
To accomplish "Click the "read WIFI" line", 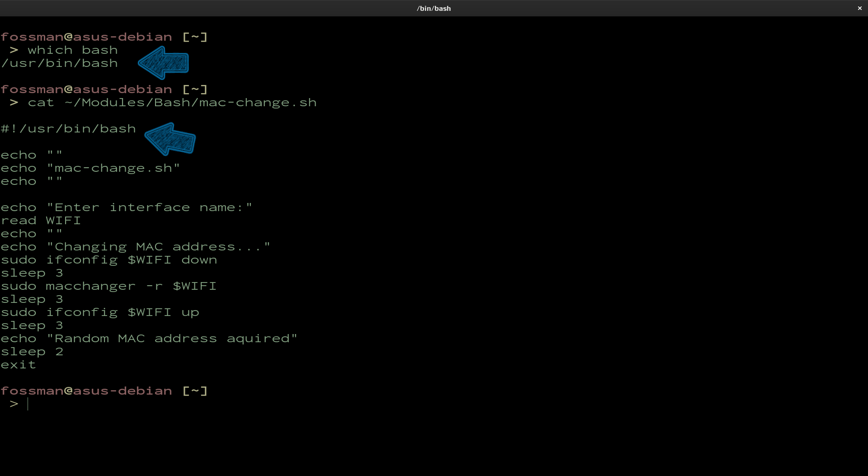I will [x=41, y=221].
